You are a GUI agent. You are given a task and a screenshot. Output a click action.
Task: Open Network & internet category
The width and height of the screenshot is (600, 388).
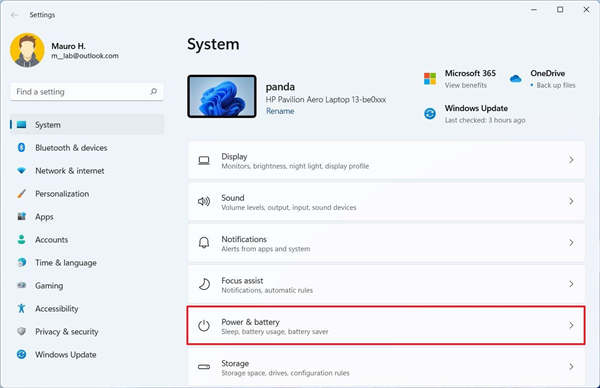tap(87, 171)
